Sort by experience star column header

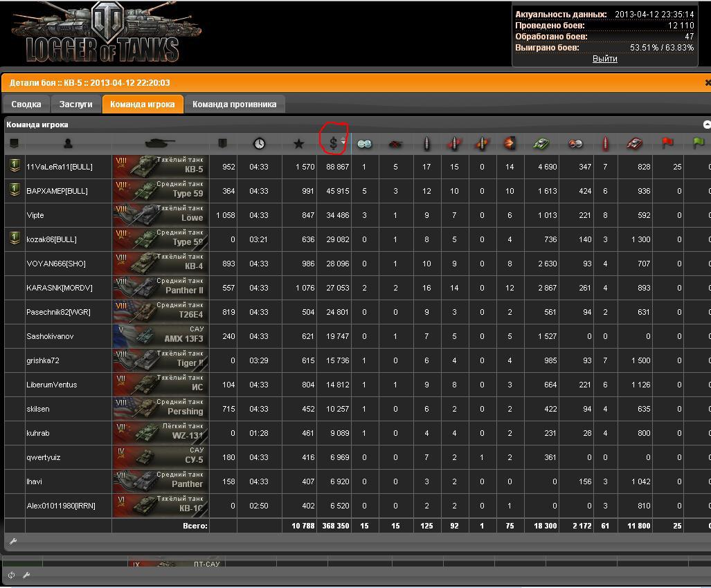(298, 143)
